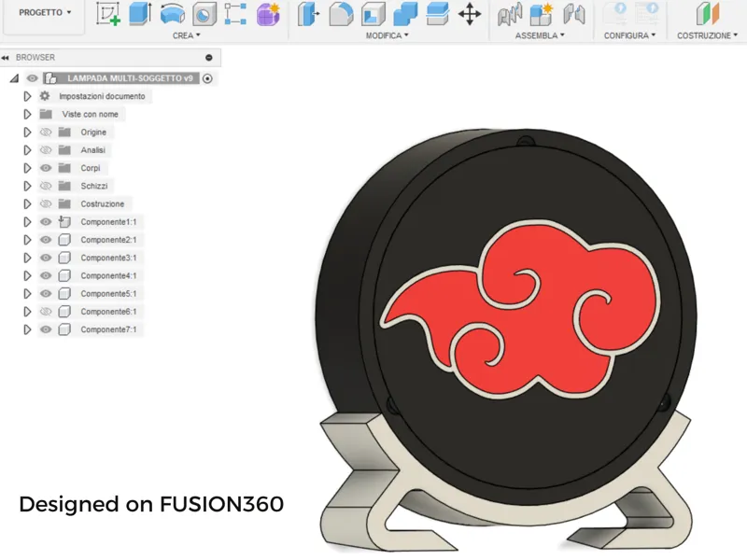Select the Componente7:1 tree item
The width and height of the screenshot is (747, 560).
point(108,329)
